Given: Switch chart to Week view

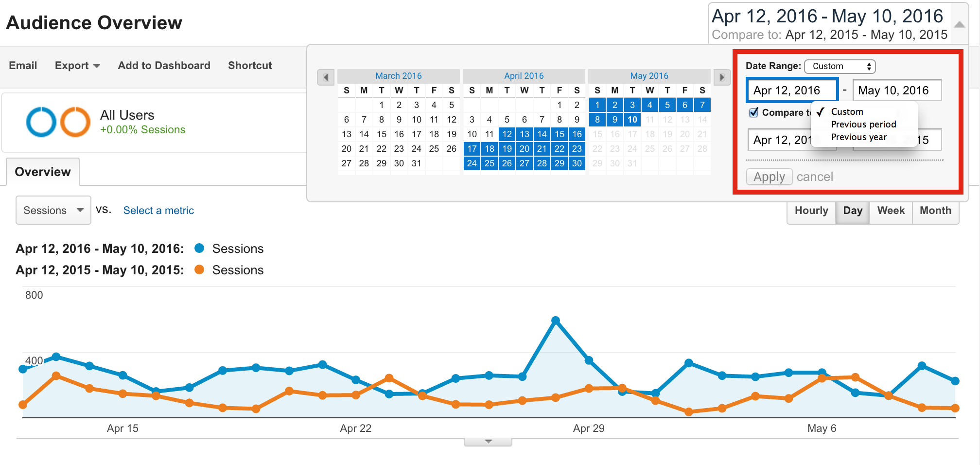Looking at the screenshot, I should (x=891, y=211).
